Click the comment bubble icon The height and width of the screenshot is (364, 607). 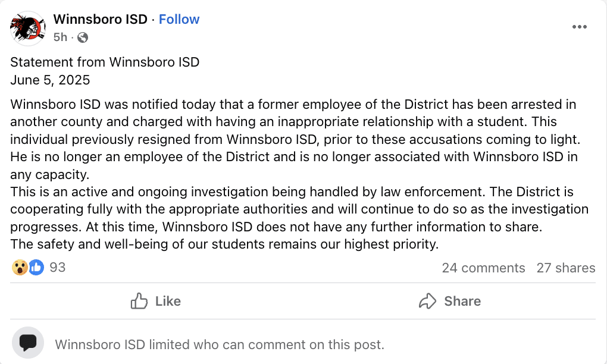(28, 343)
